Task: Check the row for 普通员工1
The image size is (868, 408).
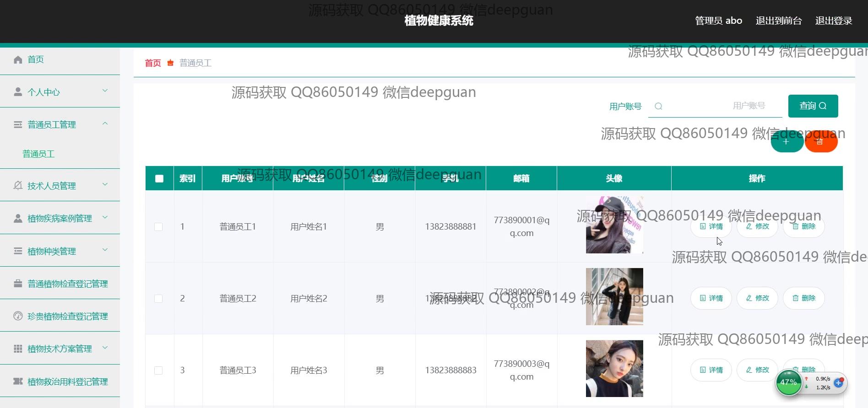Action: [158, 227]
